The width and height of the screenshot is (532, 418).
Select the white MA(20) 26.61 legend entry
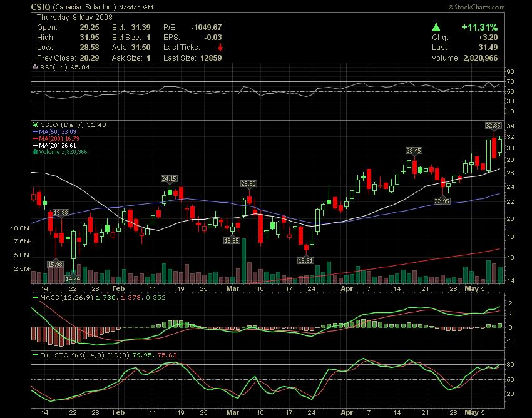pos(54,145)
